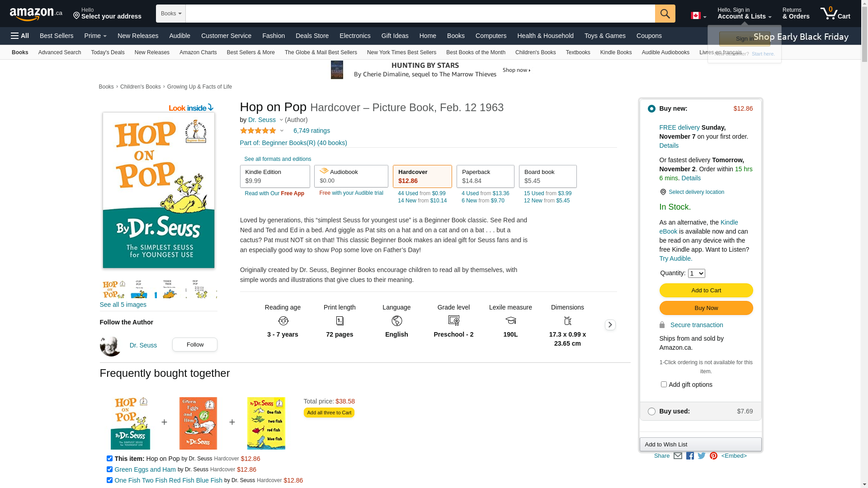Follow the author Dr. Seuss

195,345
